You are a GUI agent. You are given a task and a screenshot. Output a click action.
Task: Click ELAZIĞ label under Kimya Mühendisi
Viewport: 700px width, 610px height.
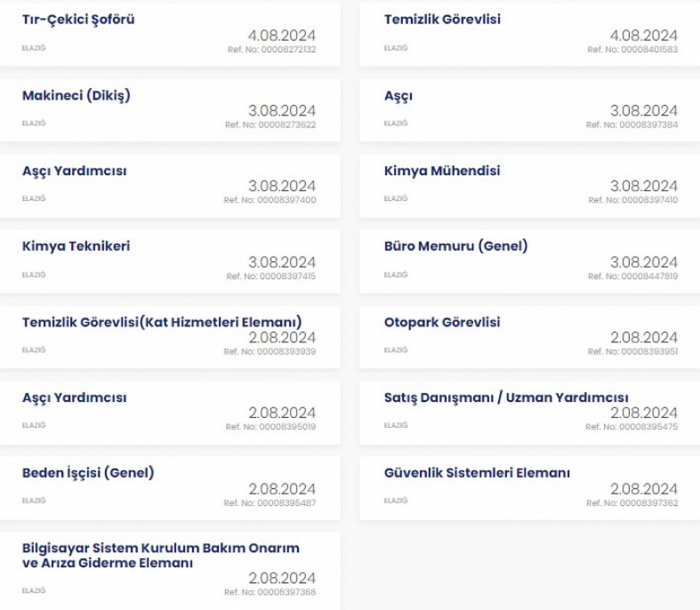point(395,198)
